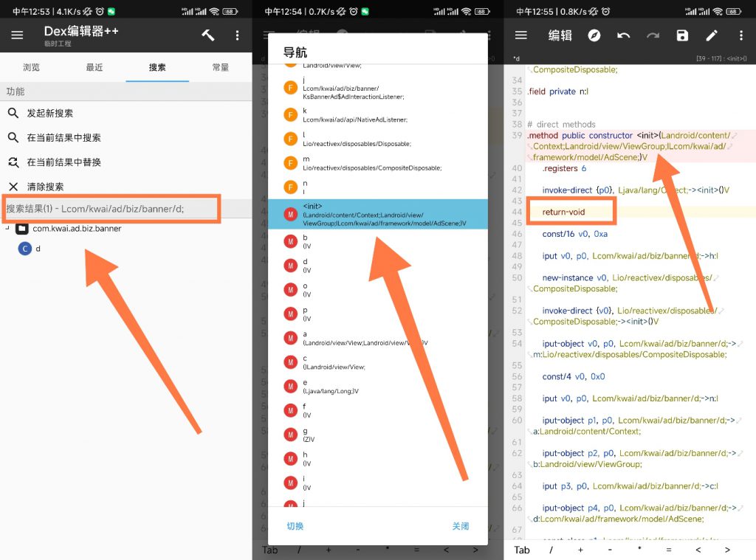This screenshot has width=756, height=560.
Task: Open the overflow menu in Dex编辑器++ header
Action: tap(237, 35)
